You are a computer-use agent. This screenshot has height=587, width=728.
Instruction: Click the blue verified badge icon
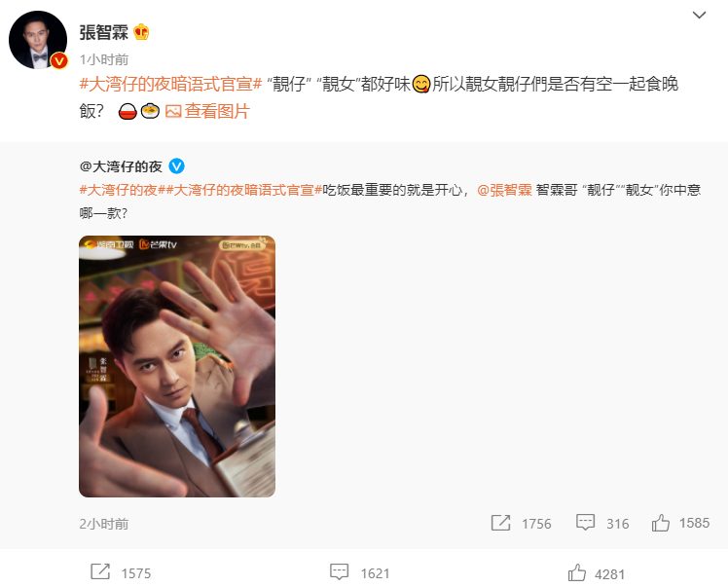[x=176, y=165]
